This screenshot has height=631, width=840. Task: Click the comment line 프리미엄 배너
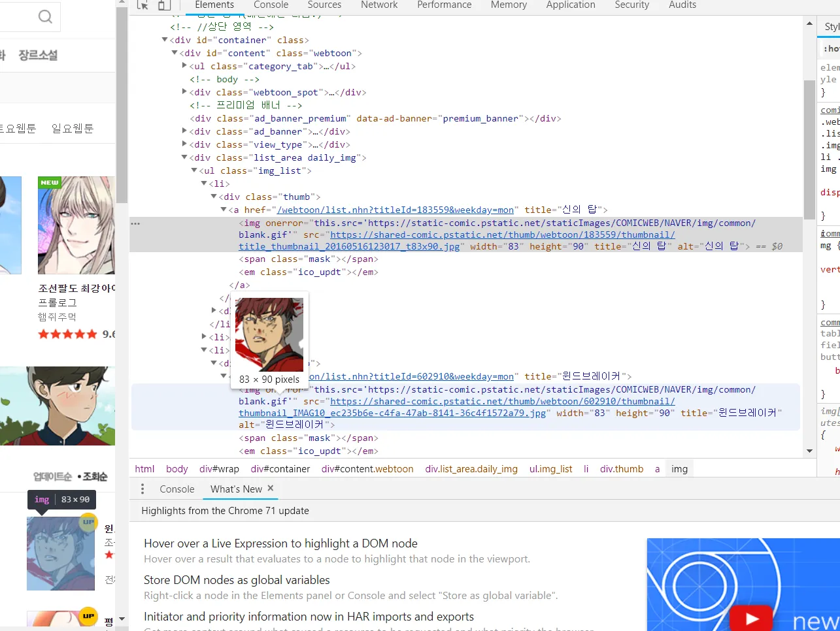click(246, 105)
